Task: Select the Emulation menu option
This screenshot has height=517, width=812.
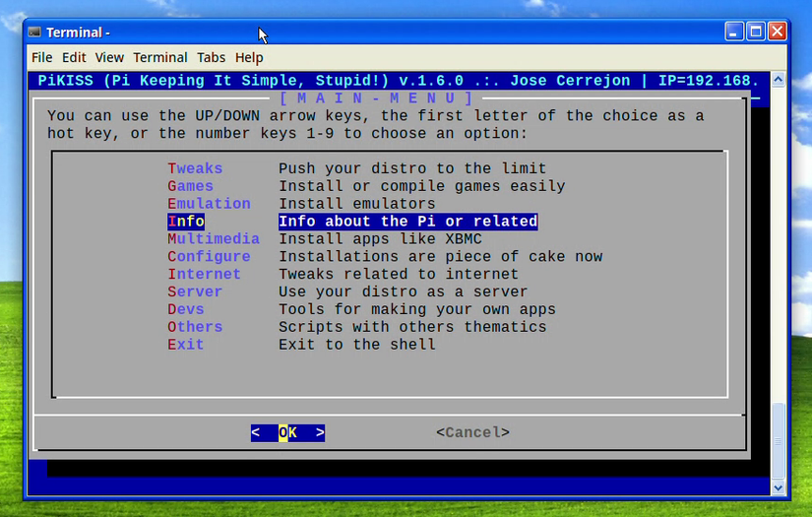Action: pyautogui.click(x=209, y=204)
